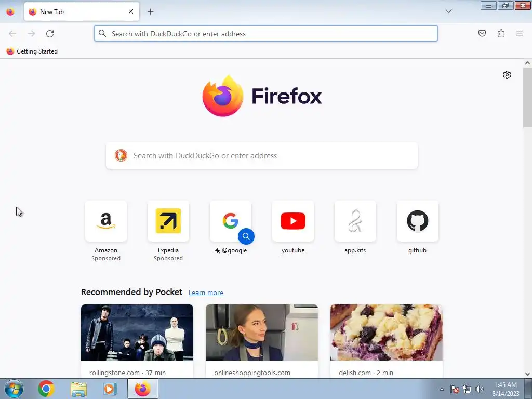
Task: Click the DuckDuckGo logo in page search
Action: click(x=121, y=155)
